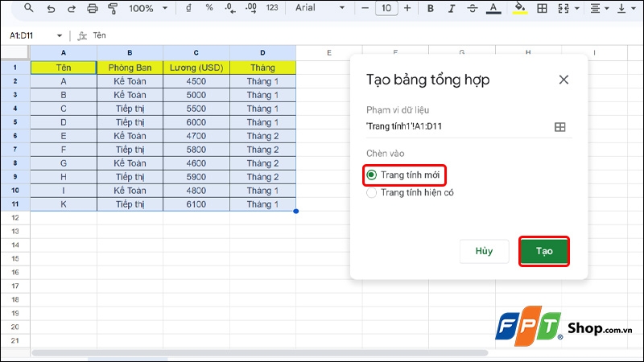This screenshot has height=362, width=644.
Task: Open the name box dropdown arrow
Action: [x=60, y=35]
